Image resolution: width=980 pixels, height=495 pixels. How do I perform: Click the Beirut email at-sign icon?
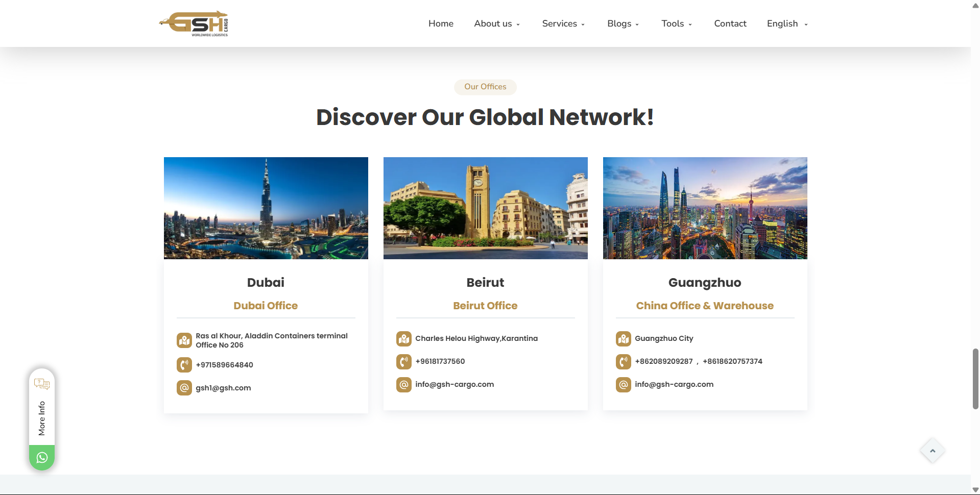click(x=404, y=385)
